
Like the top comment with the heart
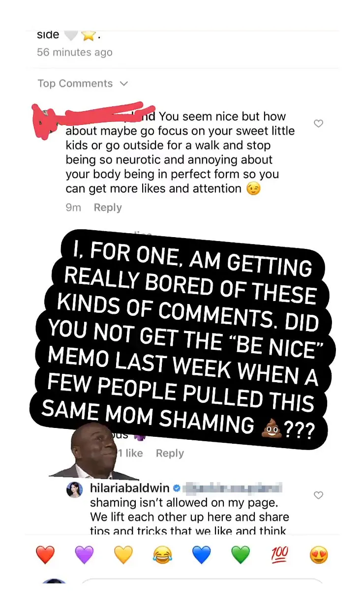click(x=318, y=124)
